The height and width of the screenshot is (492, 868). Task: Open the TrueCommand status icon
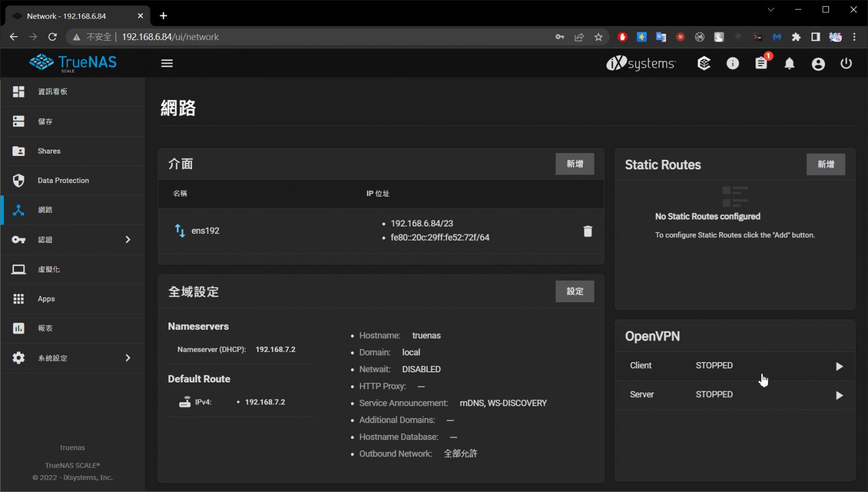[x=704, y=63]
